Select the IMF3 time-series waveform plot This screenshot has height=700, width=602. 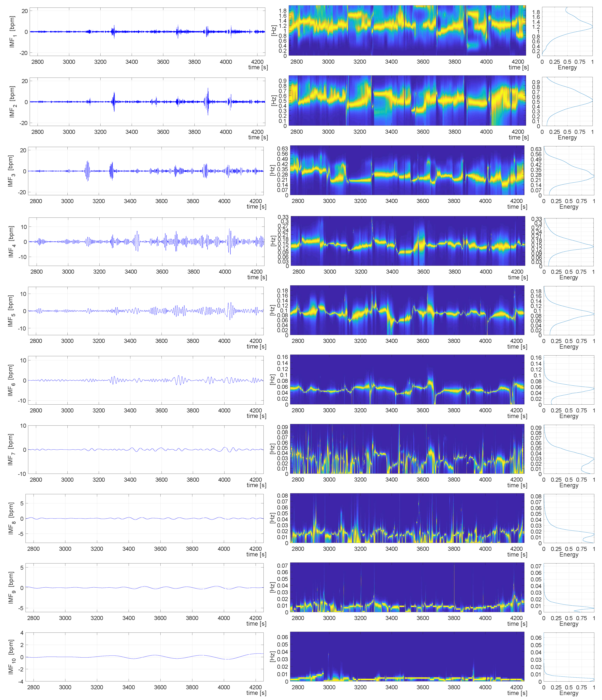pyautogui.click(x=146, y=171)
